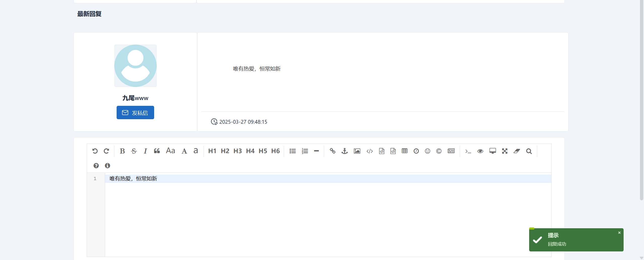Insert inline code
Viewport: 644px width, 260px height.
point(369,151)
